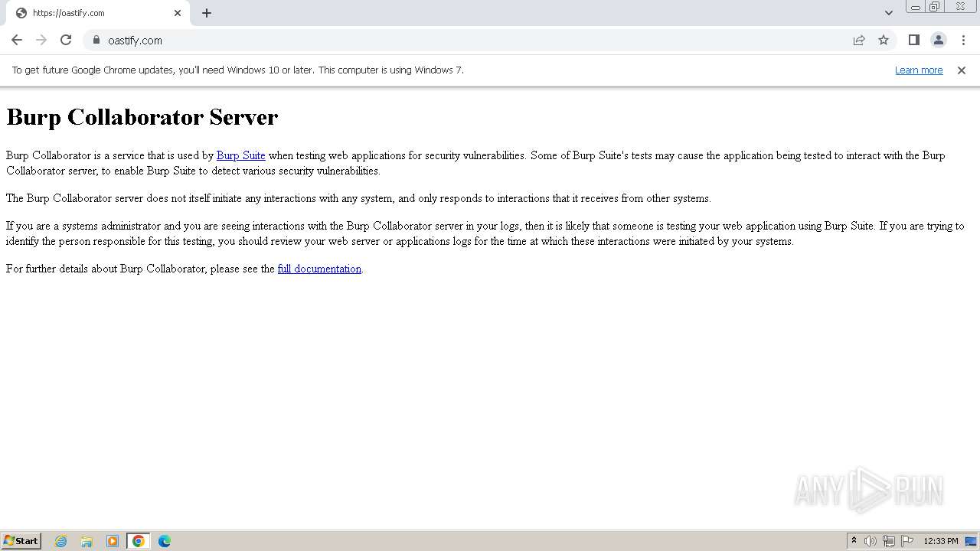
Task: Restore down the Chrome window
Action: pos(934,7)
